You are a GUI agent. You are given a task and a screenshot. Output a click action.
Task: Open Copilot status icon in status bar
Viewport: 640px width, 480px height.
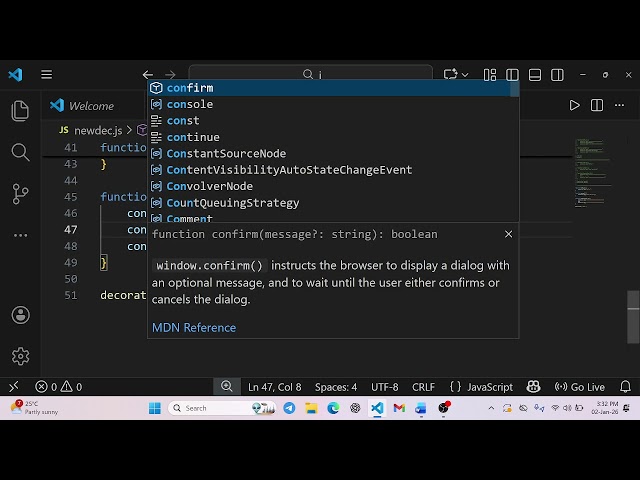[x=533, y=387]
